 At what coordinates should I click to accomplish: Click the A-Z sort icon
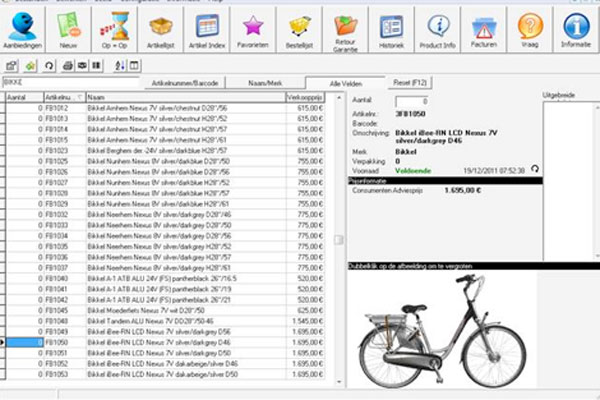121,65
